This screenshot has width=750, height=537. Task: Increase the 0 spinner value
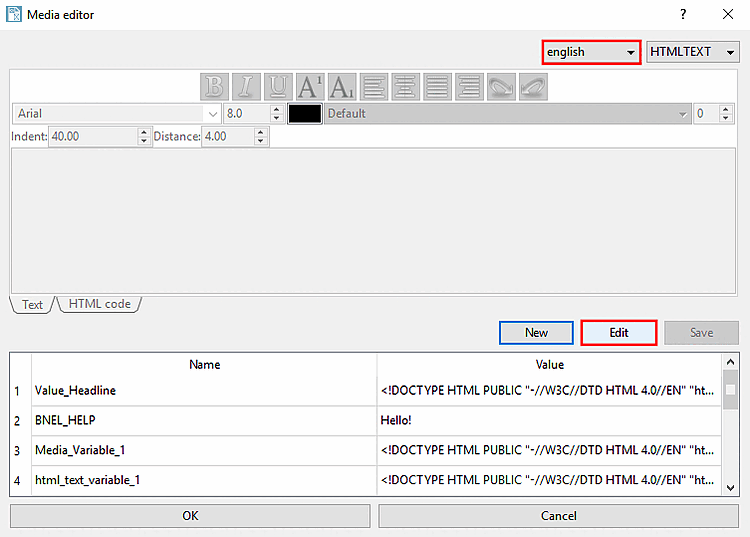tap(726, 109)
